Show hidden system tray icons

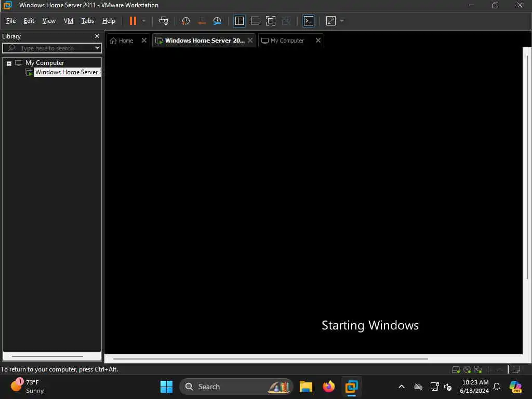point(402,387)
